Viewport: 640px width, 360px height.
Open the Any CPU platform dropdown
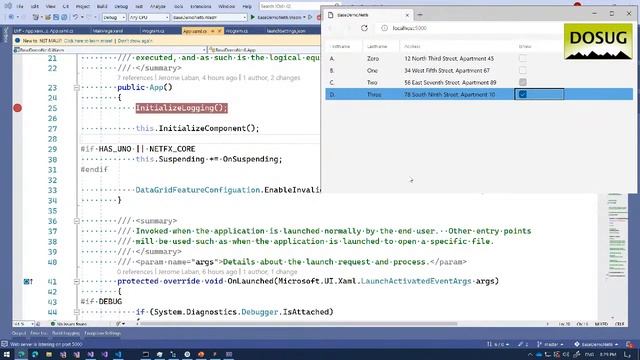tap(149, 18)
